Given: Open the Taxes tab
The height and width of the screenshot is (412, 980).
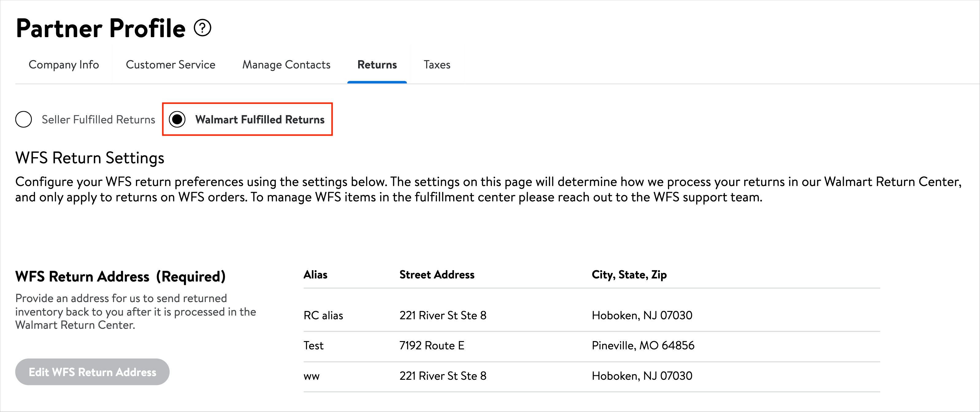Looking at the screenshot, I should (x=437, y=65).
